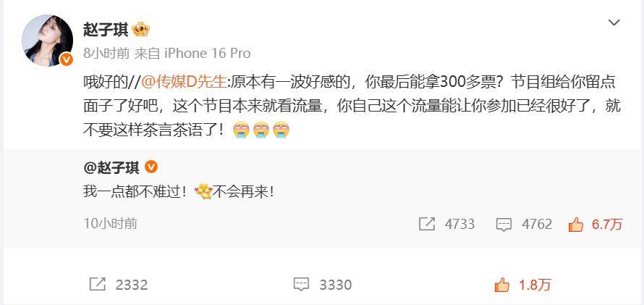644x305 pixels.
Task: Like the original post with 6.7万 likes
Action: [575, 224]
